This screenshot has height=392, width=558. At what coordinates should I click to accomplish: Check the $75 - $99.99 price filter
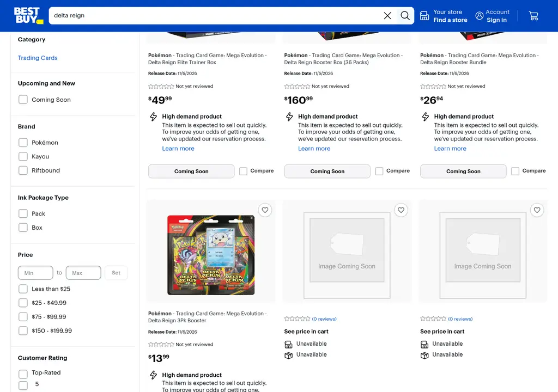click(23, 316)
